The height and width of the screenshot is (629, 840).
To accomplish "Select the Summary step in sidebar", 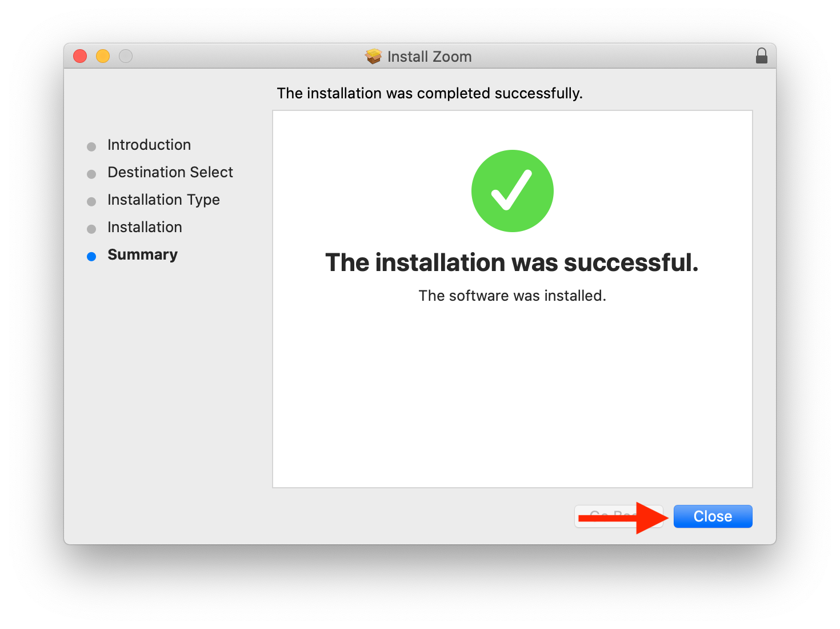I will tap(142, 254).
